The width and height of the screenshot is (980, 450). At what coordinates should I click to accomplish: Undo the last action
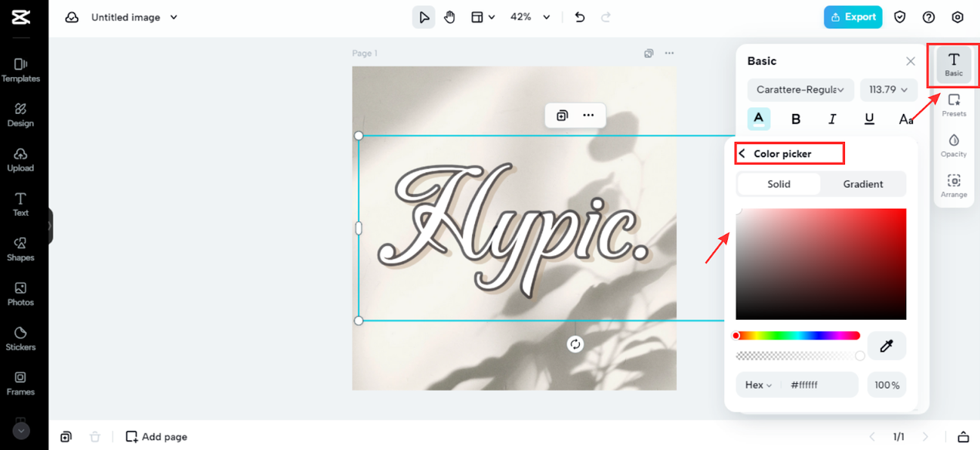coord(580,17)
